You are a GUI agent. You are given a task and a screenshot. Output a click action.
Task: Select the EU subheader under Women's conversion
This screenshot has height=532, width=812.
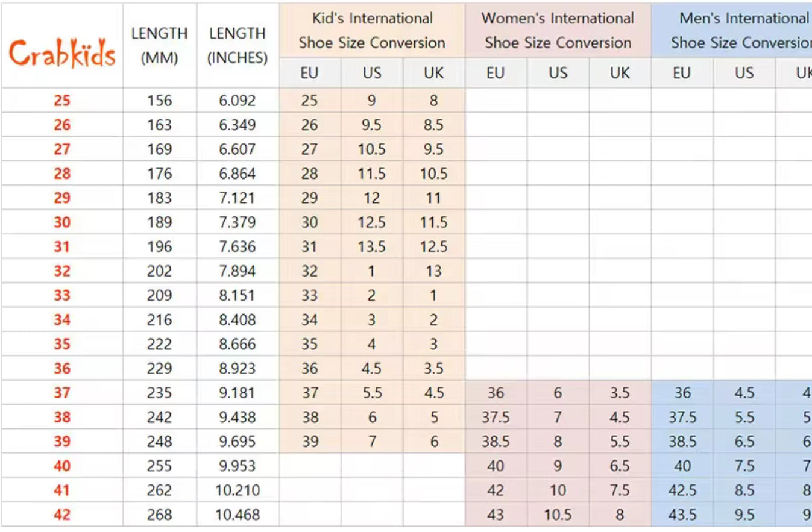pos(496,73)
